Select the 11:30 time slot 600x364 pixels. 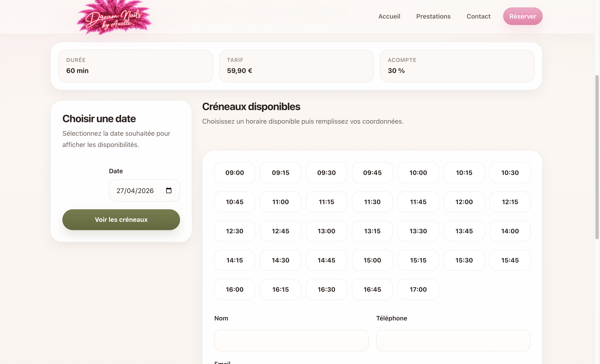372,202
